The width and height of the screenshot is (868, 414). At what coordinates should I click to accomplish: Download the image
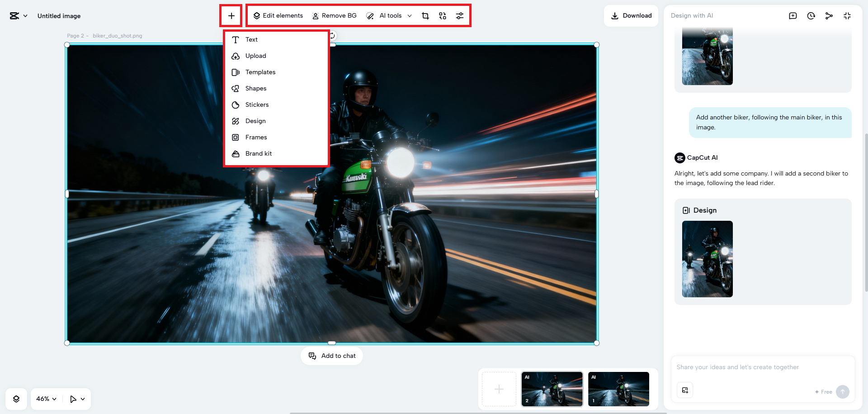(631, 16)
